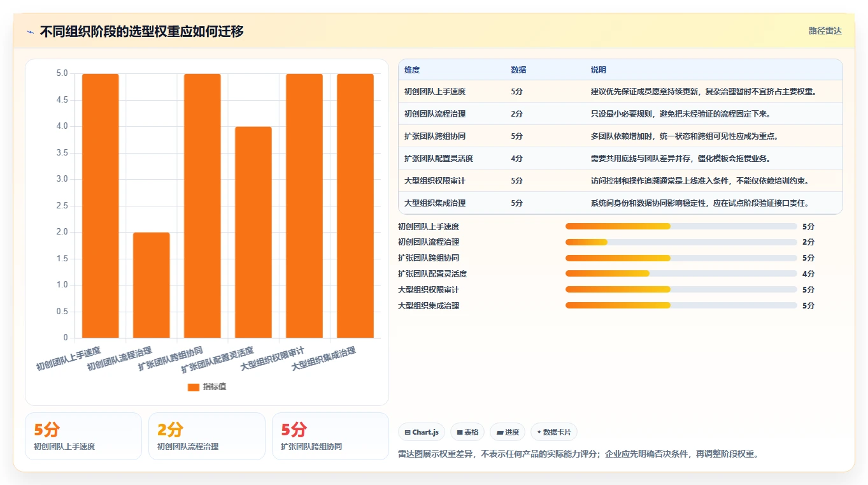The image size is (868, 485).
Task: Click the 大型组织集成治理 bar in chart
Action: coord(355,206)
